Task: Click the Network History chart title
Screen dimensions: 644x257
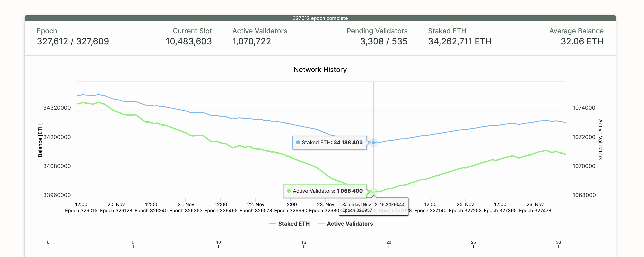Action: pyautogui.click(x=320, y=70)
